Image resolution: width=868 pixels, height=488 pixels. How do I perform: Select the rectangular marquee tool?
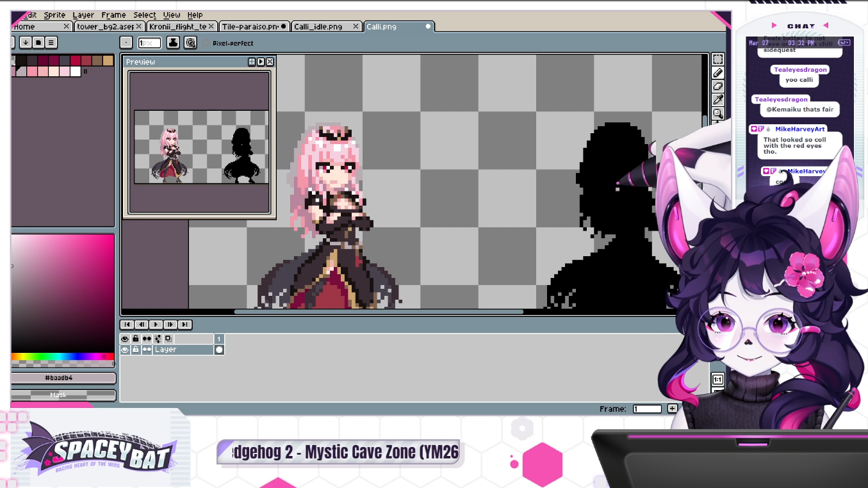click(x=718, y=60)
